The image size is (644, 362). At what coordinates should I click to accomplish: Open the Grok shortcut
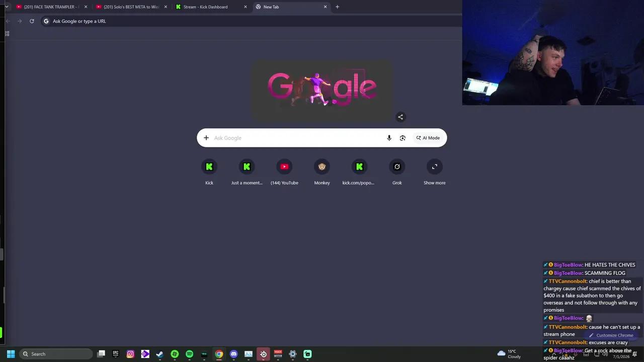pyautogui.click(x=397, y=172)
